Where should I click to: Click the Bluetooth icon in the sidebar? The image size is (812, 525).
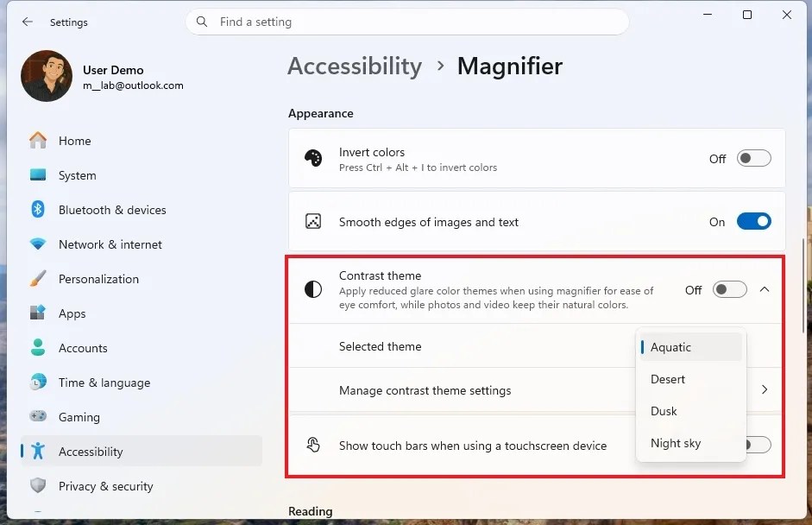[38, 209]
